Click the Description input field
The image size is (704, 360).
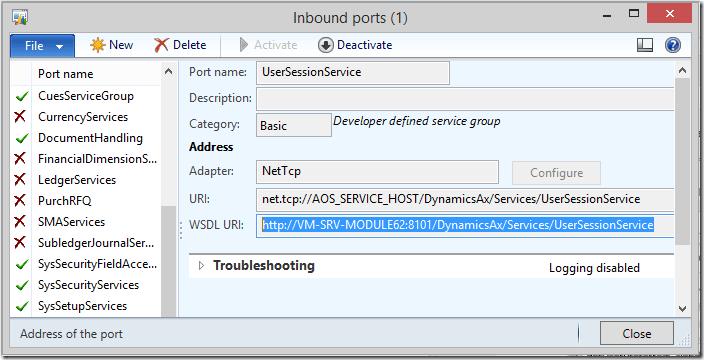(465, 99)
